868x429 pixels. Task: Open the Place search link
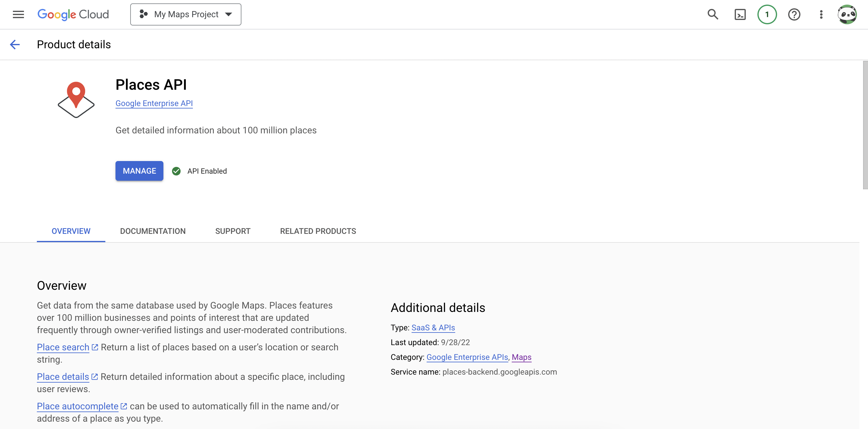(x=63, y=347)
